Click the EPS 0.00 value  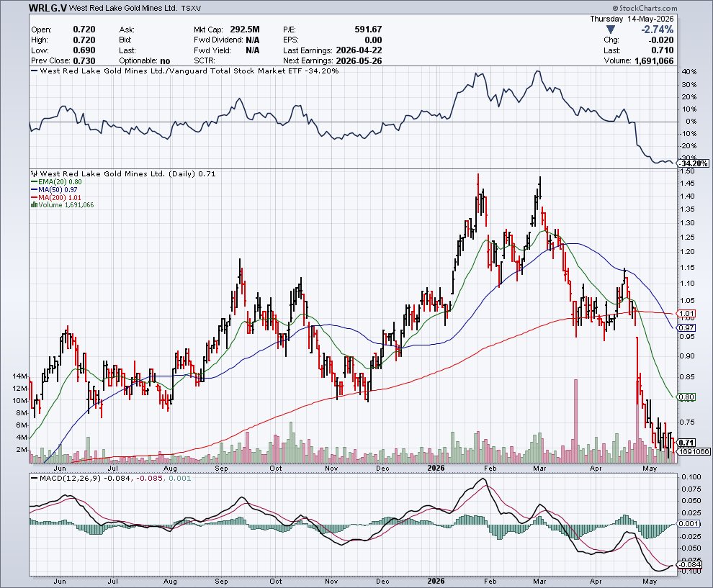[373, 40]
